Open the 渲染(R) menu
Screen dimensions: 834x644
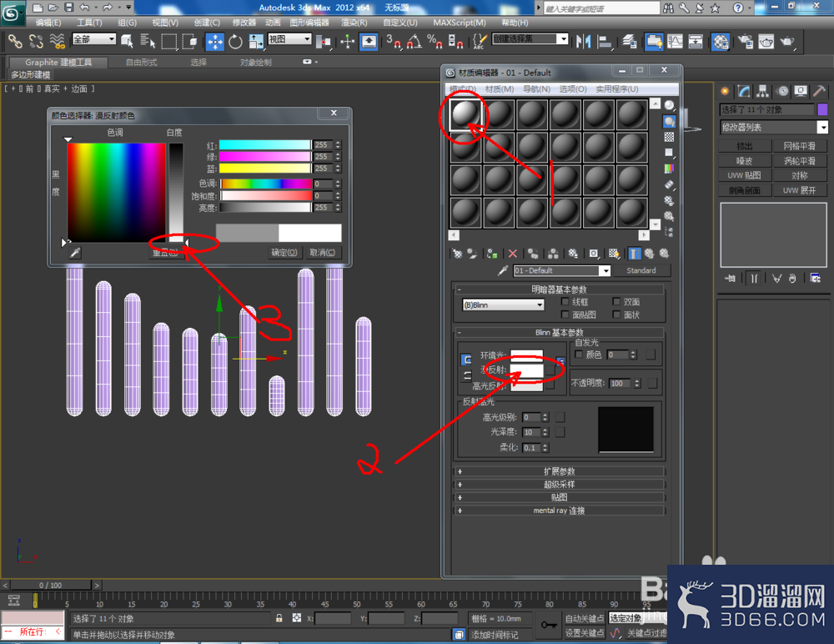354,23
